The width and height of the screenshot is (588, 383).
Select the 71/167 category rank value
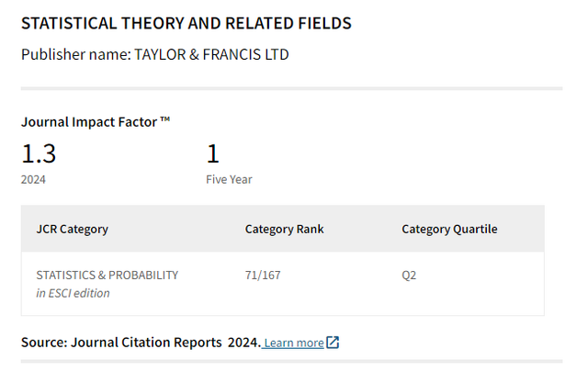pyautogui.click(x=263, y=275)
